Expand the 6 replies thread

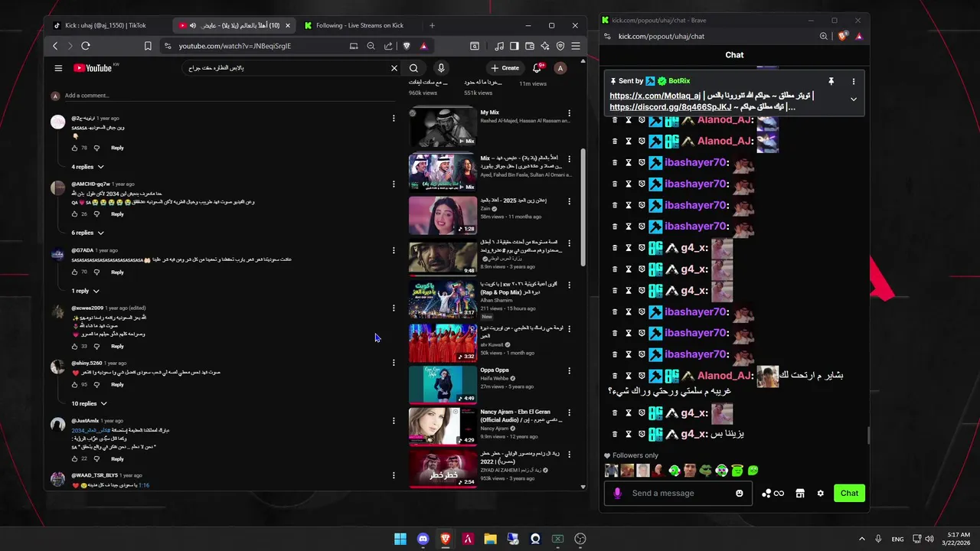click(x=87, y=233)
